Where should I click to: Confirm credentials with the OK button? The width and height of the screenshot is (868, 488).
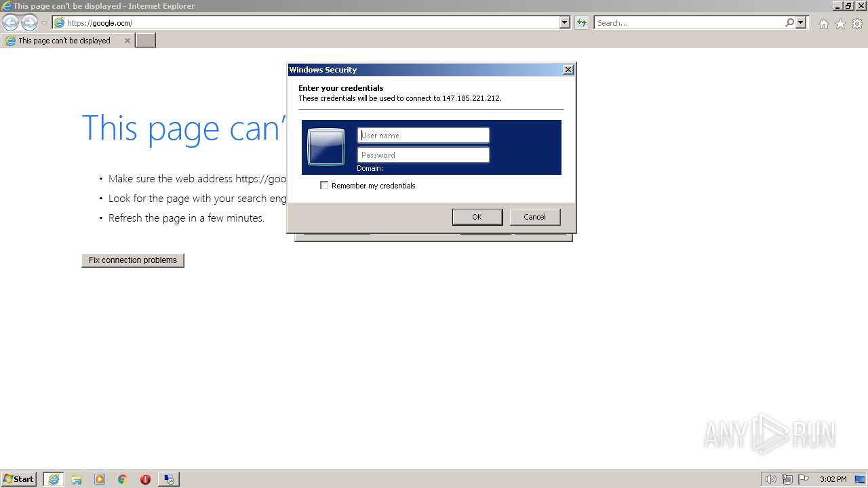point(477,217)
